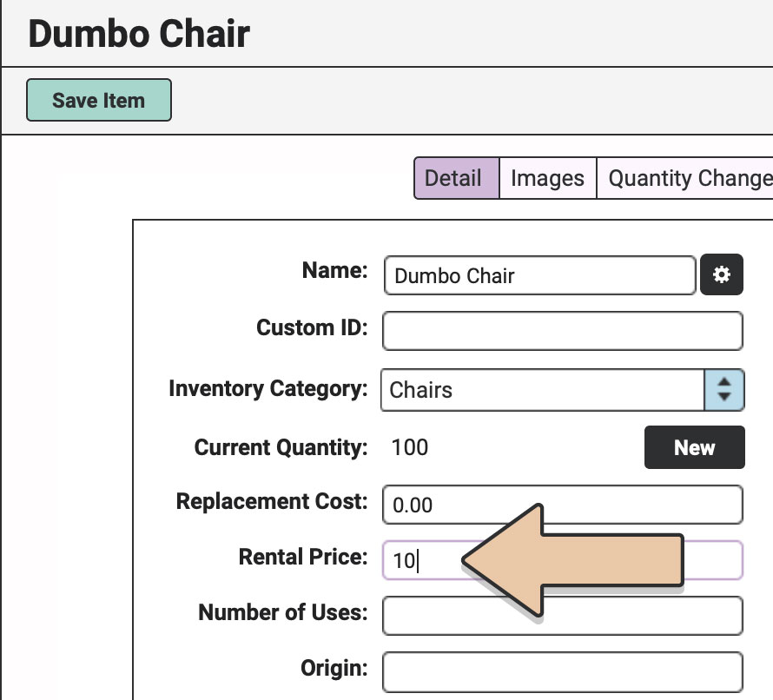Click the Number of Uses field
773x700 pixels.
click(563, 616)
